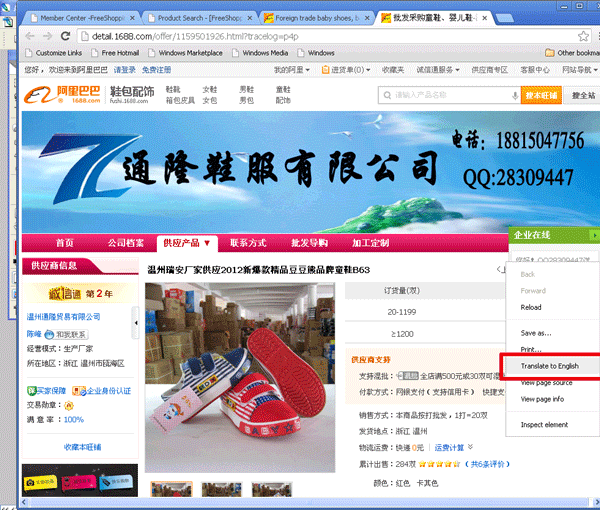
Task: Click the 和我联系 contact chat icon
Action: (71, 334)
